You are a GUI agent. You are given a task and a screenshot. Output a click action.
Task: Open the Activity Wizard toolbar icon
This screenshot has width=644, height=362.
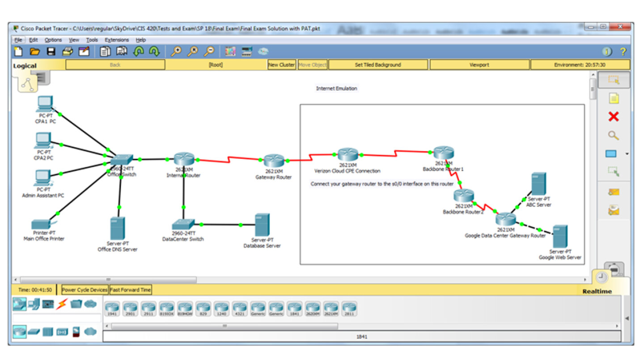[84, 52]
